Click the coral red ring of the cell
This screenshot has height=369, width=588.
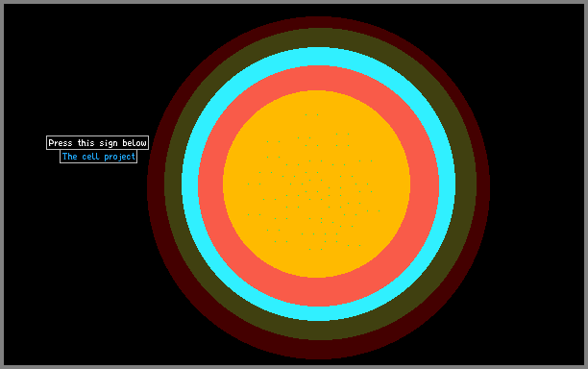[x=318, y=78]
